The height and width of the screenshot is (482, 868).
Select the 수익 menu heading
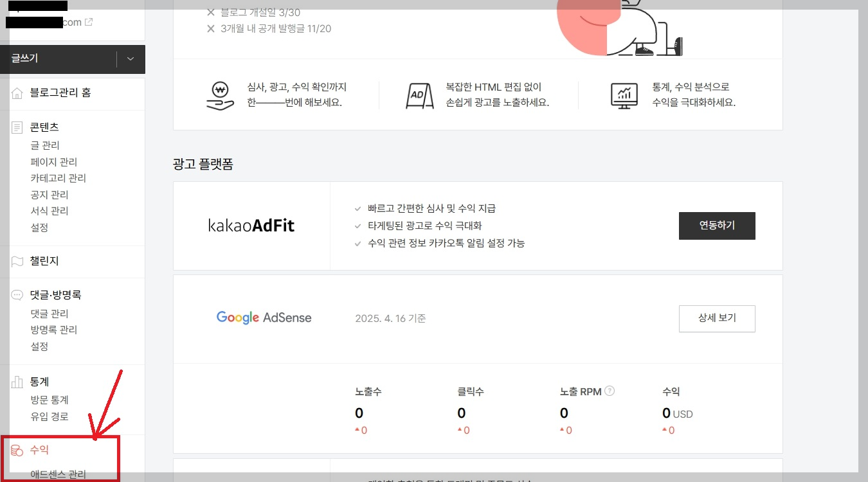coord(39,451)
